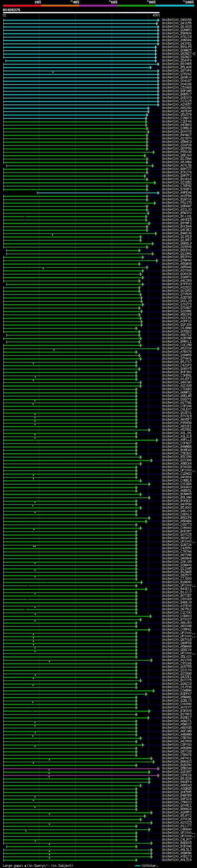The image size is (197, 868).
Task: Click the orange ~40% identity legend bar
Action: [x=60, y=6]
